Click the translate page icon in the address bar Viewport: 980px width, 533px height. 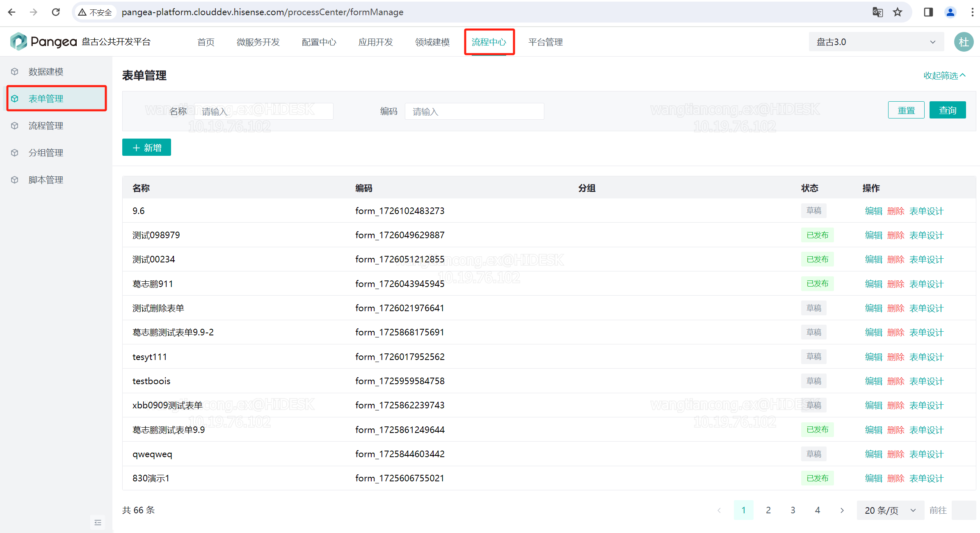click(877, 12)
